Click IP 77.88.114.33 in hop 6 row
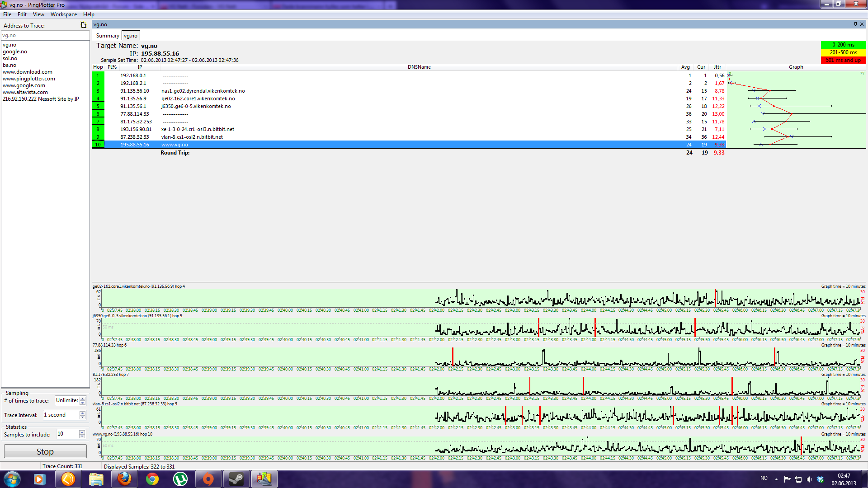The image size is (868, 488). point(134,114)
